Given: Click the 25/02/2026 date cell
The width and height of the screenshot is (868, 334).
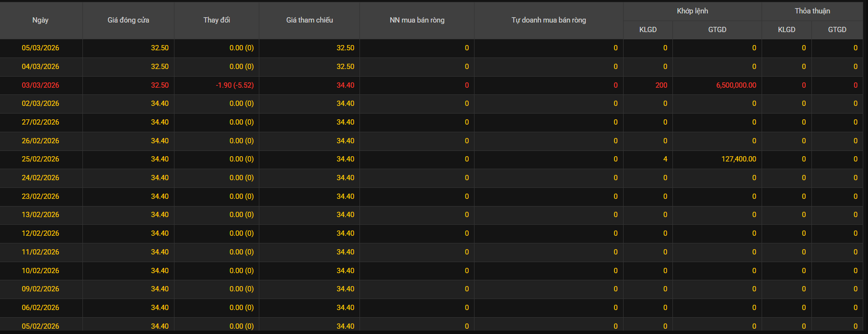Looking at the screenshot, I should coord(41,159).
